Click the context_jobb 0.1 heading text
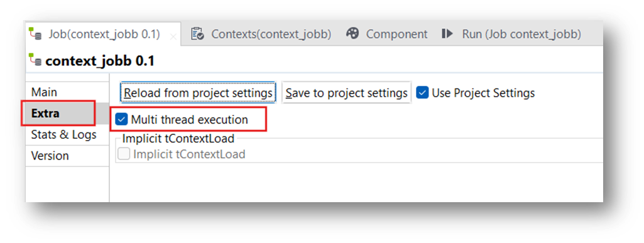 coord(100,61)
